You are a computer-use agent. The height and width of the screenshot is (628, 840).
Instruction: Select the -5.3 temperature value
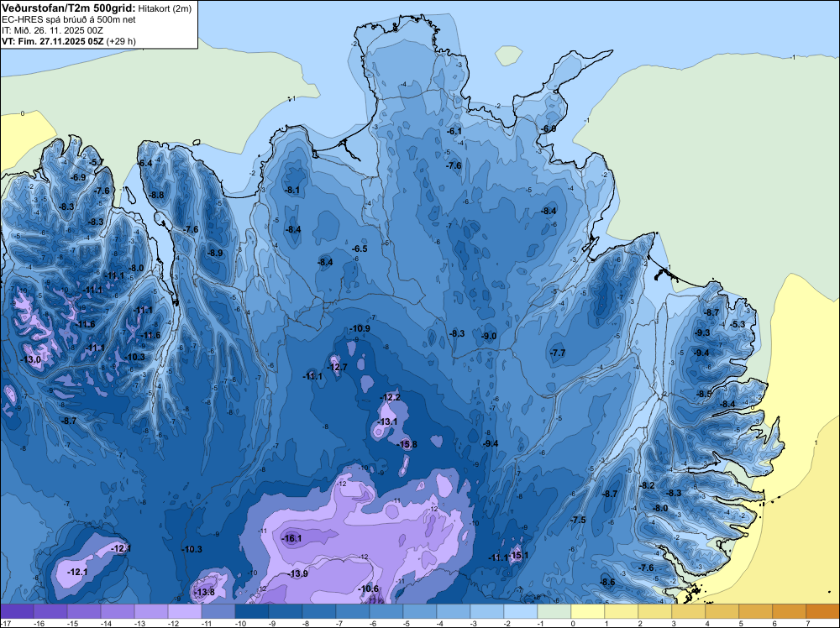738,324
